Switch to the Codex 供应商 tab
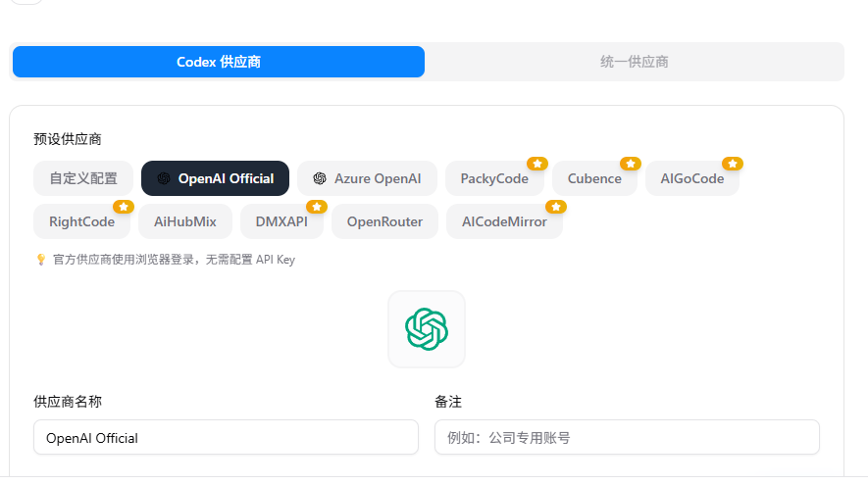Screen dimensions: 868x485 [219, 62]
